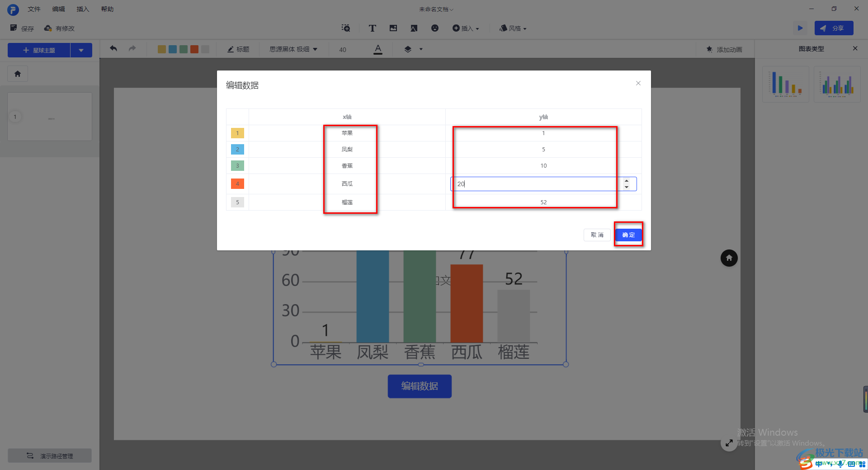This screenshot has width=868, height=470.
Task: Click the cloud 有修改 status icon
Action: pyautogui.click(x=59, y=28)
